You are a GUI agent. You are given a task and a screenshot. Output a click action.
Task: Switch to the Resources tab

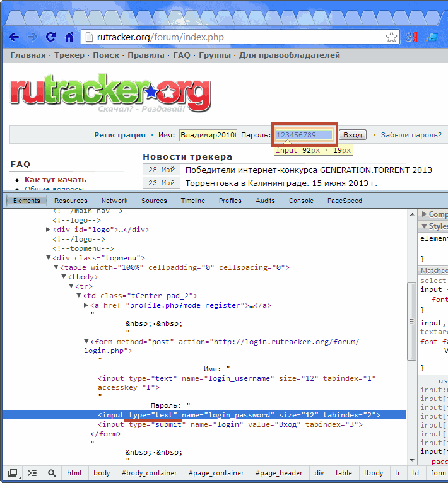pos(71,201)
